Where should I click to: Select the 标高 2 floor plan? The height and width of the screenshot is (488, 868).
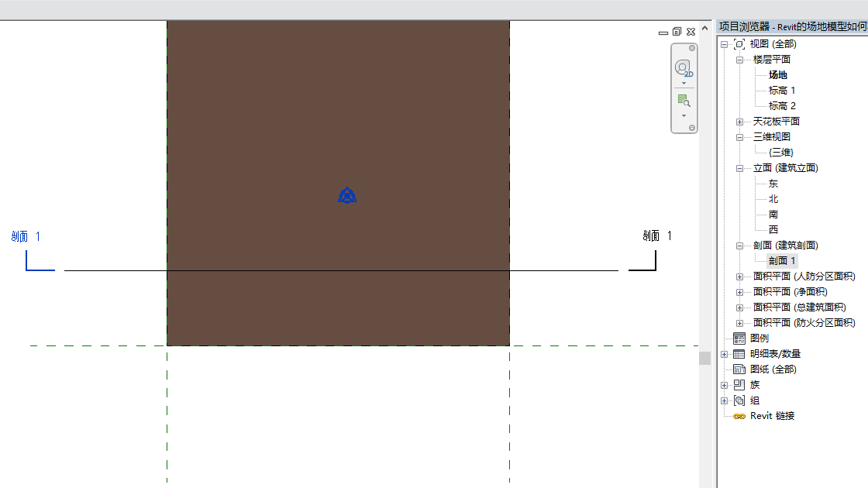782,105
